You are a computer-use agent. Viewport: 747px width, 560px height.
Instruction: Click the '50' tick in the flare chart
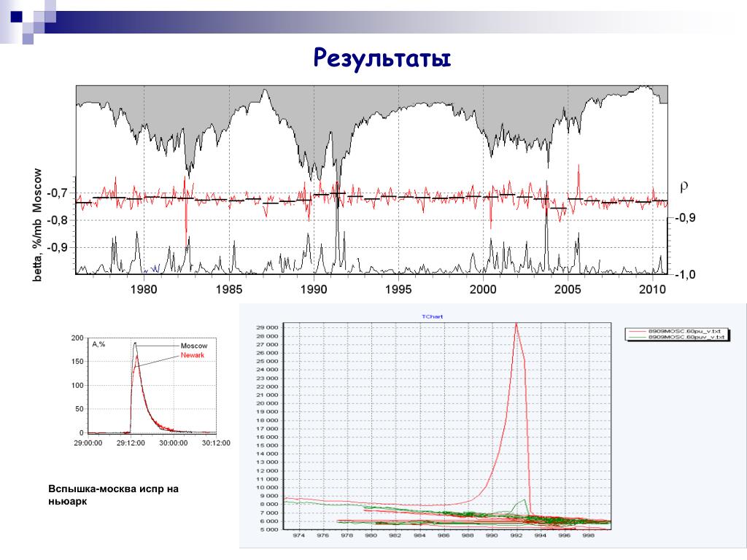(x=79, y=409)
